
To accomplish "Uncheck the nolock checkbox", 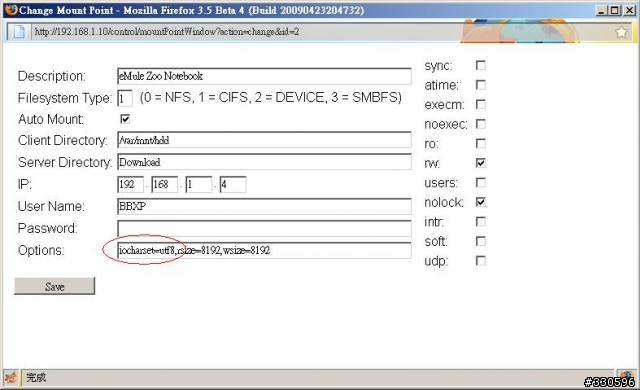I will [481, 202].
